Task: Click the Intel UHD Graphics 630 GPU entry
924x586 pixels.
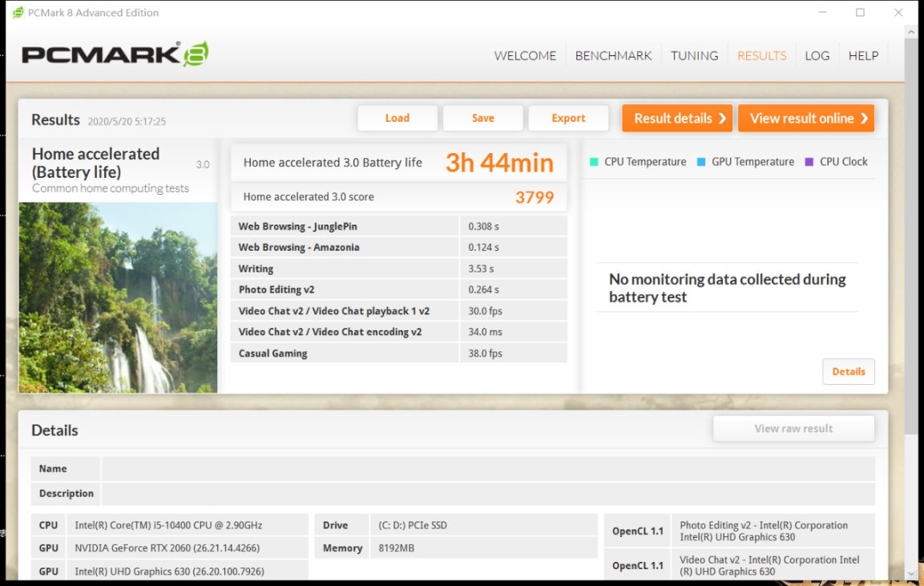Action: click(x=170, y=572)
